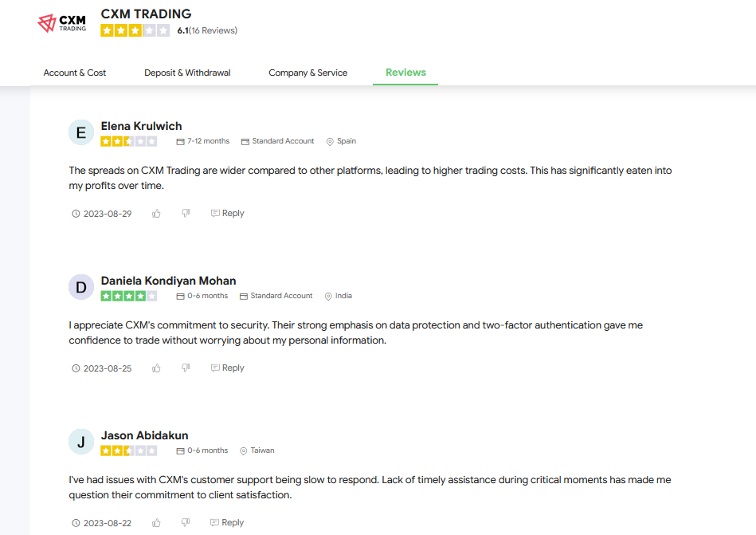Reply to Daniela Kondiyan Mohan's review
756x535 pixels.
click(228, 368)
